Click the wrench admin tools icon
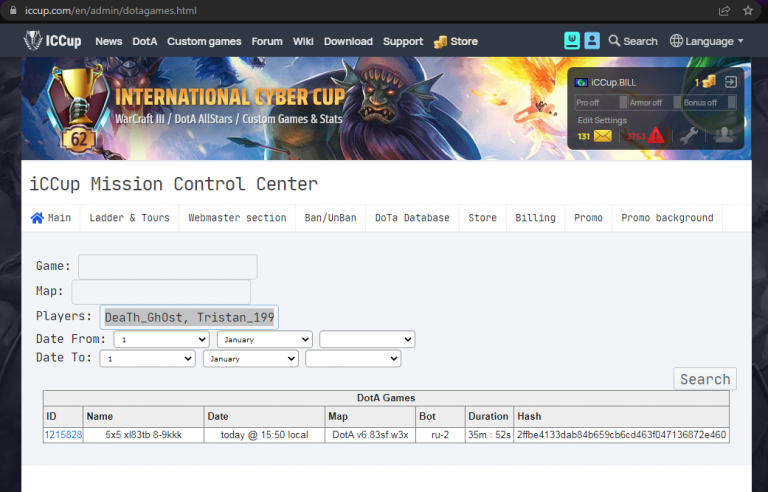The image size is (768, 492). click(689, 136)
